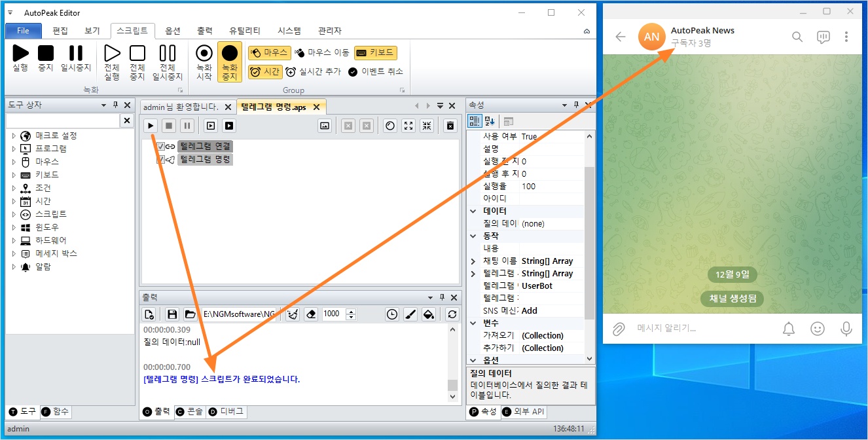Viewport: 868px width, 440px height.
Task: Switch to 함수 panel tab
Action: point(55,411)
